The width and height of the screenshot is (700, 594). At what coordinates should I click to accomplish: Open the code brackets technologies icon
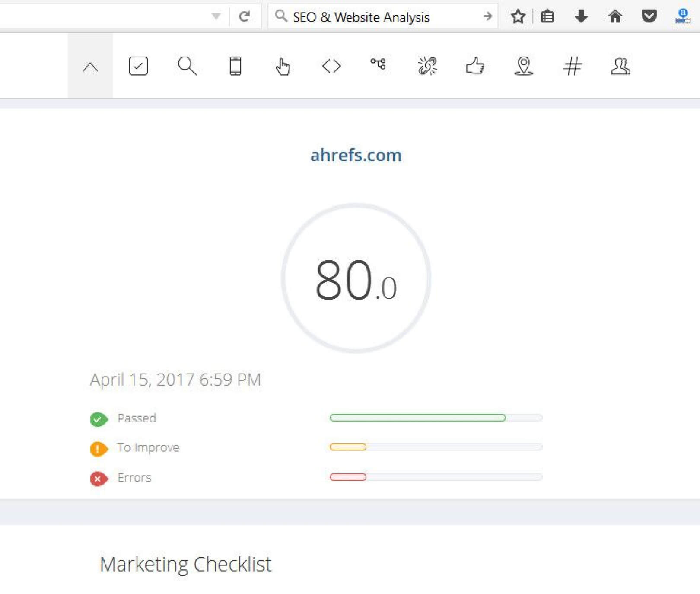[331, 66]
